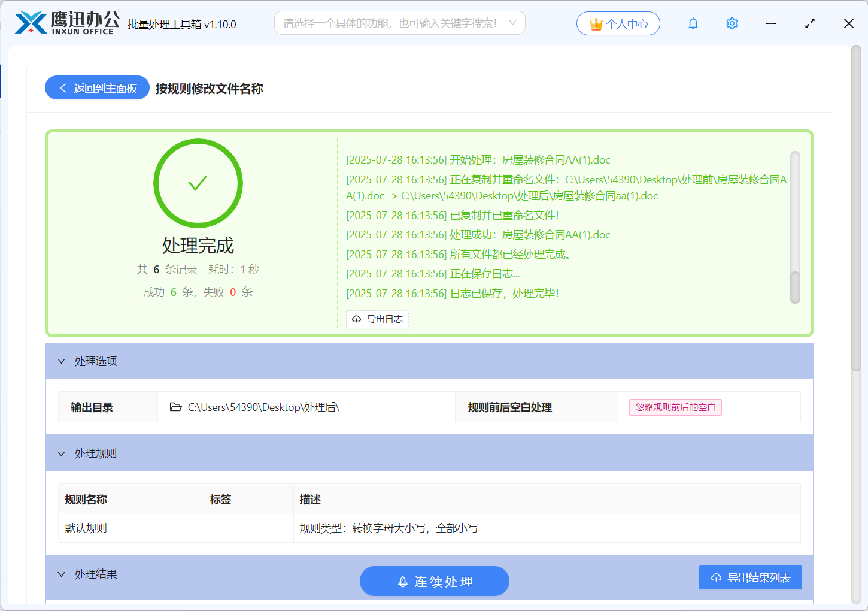Click 导出结果列表 button

(x=751, y=577)
